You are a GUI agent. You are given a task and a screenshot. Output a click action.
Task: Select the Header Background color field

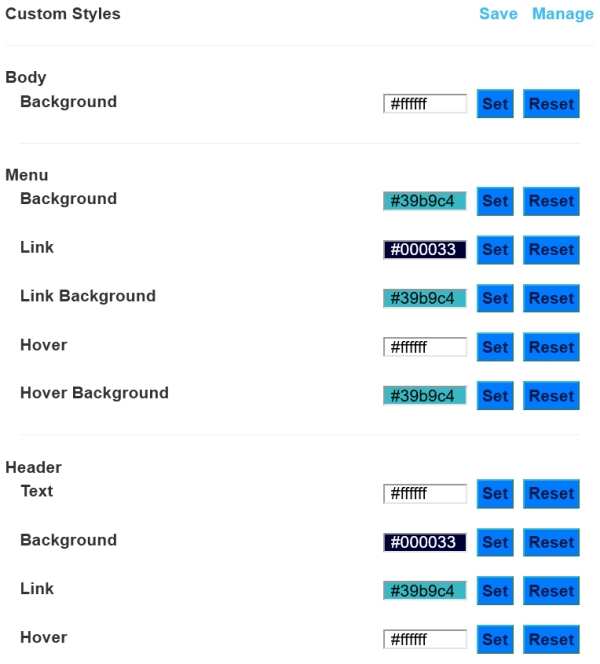pyautogui.click(x=425, y=542)
